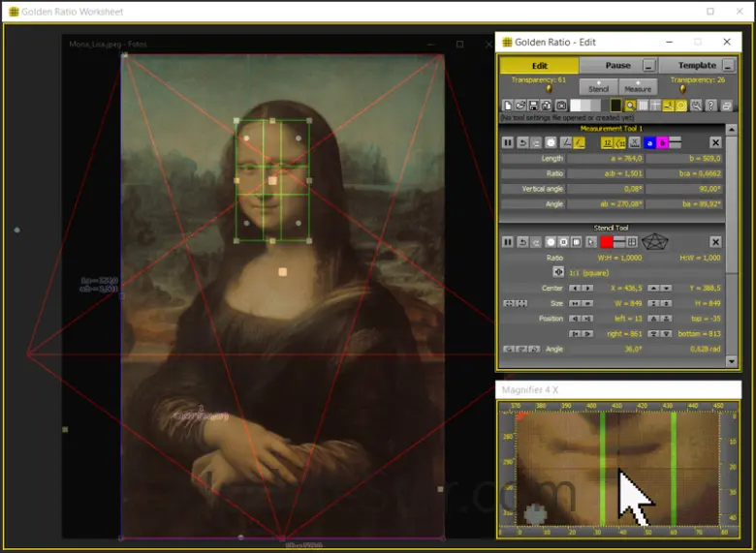Toggle the magnifier icon in the toolbar
The image size is (756, 553).
630,106
